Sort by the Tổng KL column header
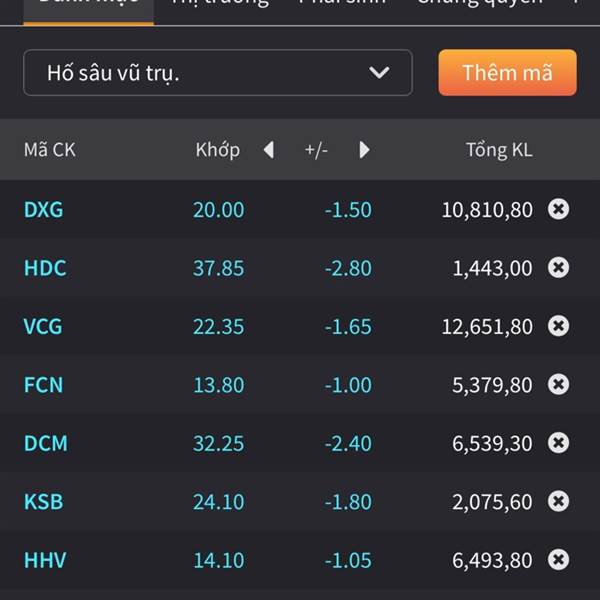The width and height of the screenshot is (600, 600). [499, 150]
